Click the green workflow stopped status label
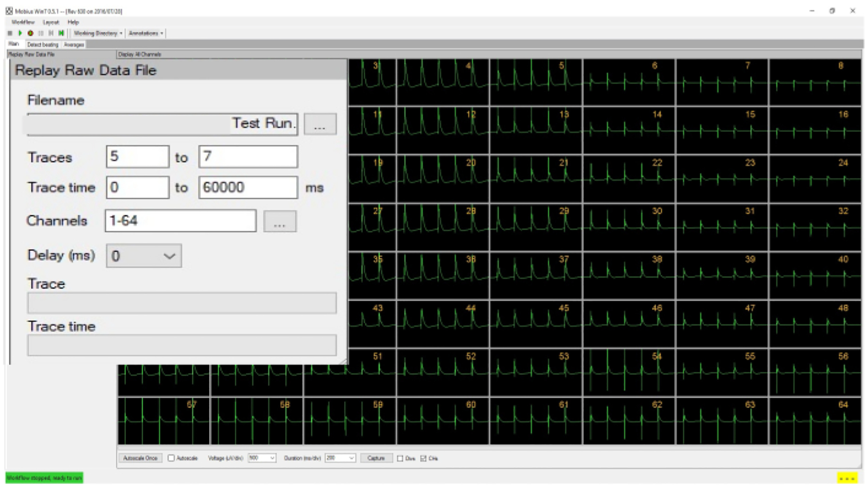The height and width of the screenshot is (487, 868). (44, 478)
